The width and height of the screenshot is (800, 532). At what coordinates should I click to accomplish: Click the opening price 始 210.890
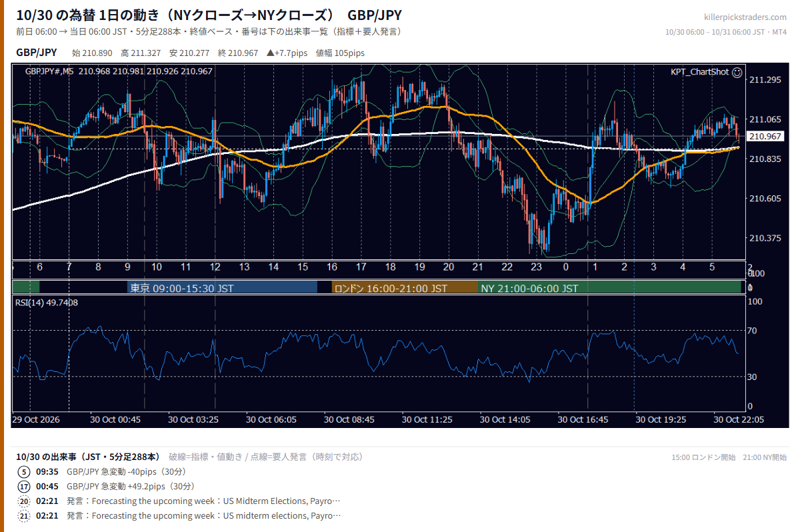coord(92,53)
